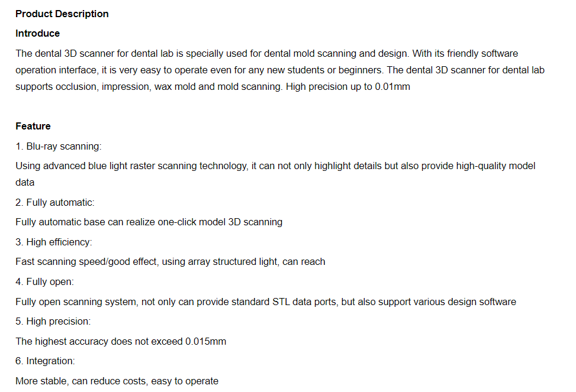Click the Introduce subheading
Screen dimensions: 576x392
(x=37, y=33)
